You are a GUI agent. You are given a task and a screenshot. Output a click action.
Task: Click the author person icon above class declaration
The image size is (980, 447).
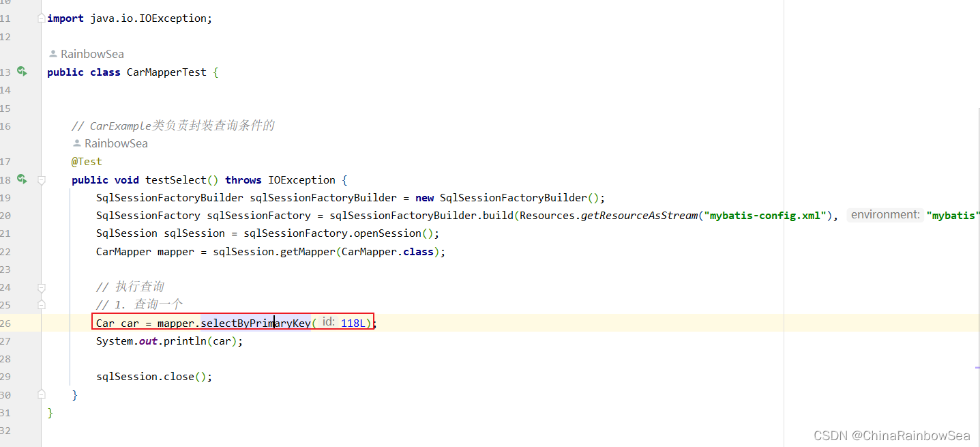pos(53,54)
